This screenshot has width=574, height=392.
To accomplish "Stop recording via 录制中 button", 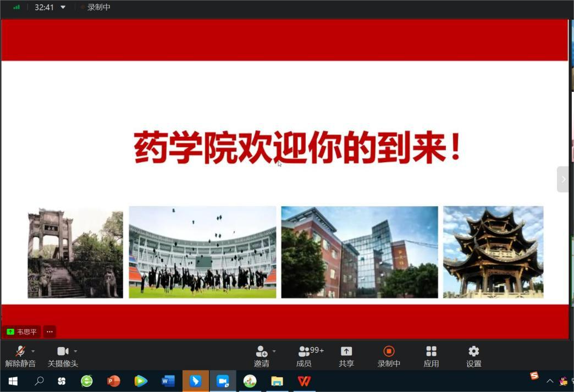I will coord(389,356).
